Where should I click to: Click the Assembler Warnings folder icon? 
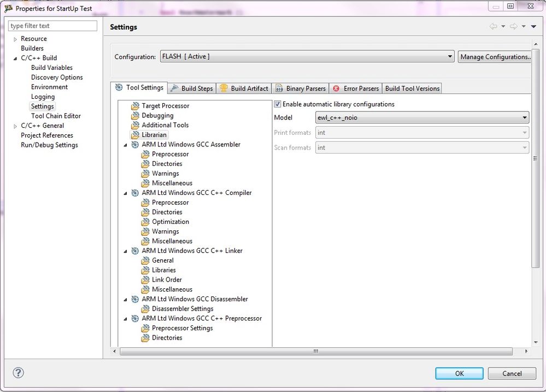145,173
